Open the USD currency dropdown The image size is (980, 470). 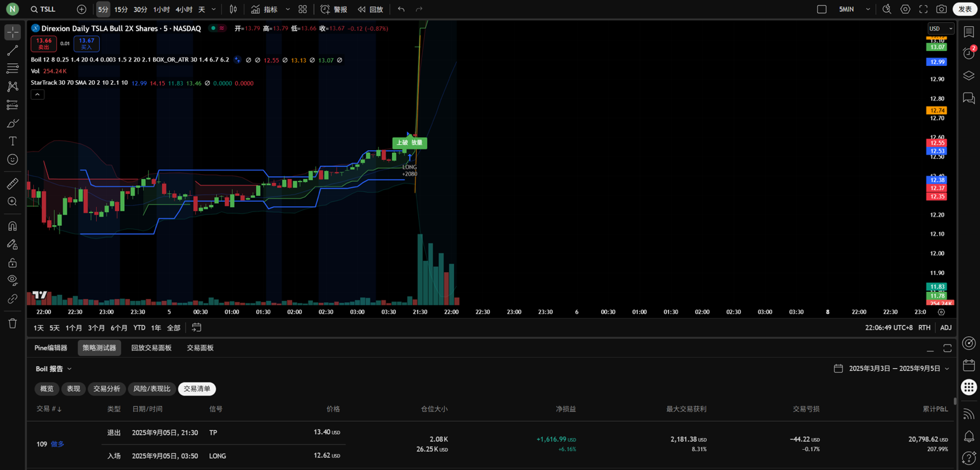click(941, 29)
